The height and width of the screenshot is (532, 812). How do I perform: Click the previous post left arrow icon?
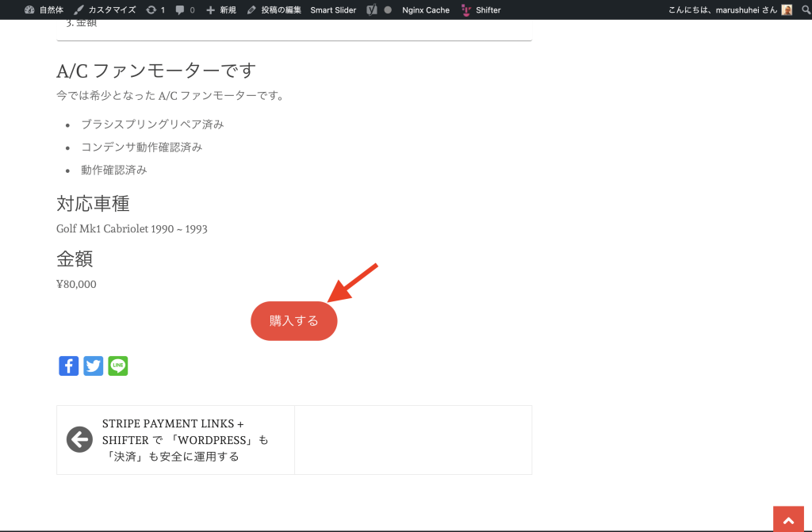tap(79, 439)
